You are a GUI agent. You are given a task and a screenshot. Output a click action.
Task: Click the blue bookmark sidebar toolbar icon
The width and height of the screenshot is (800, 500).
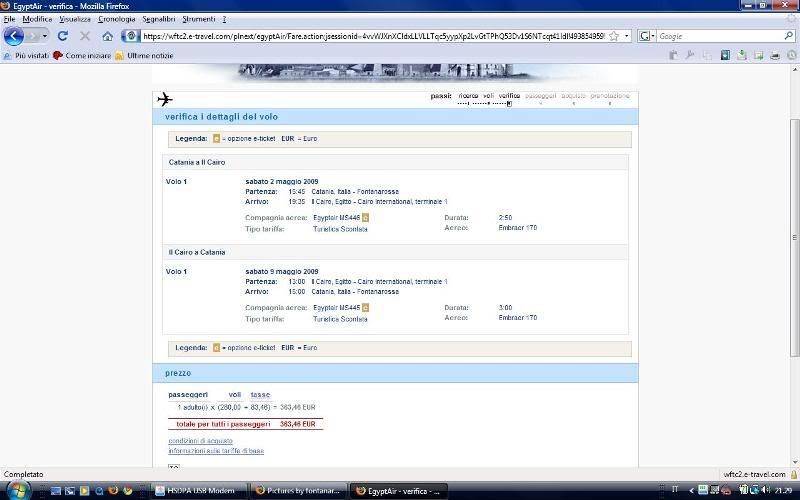(725, 55)
